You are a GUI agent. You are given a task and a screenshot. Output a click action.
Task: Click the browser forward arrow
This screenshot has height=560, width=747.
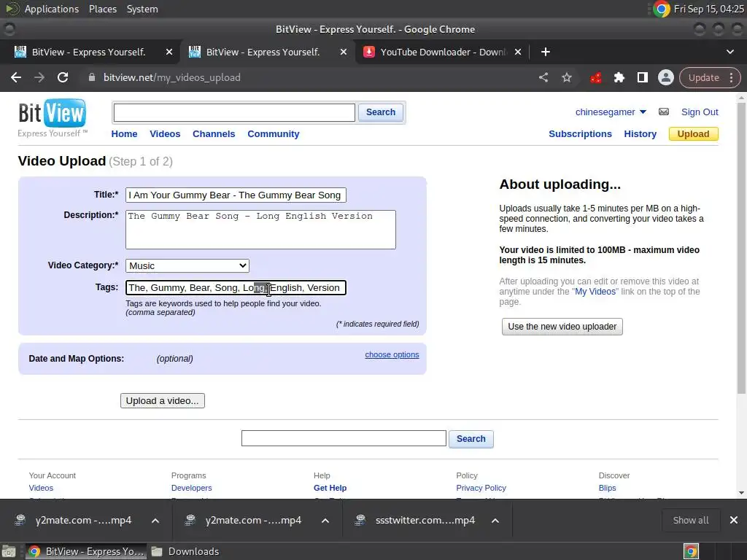[39, 77]
